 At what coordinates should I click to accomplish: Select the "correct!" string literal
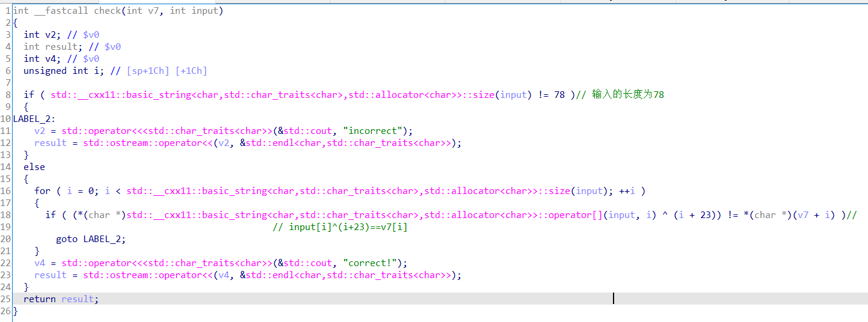[x=373, y=263]
